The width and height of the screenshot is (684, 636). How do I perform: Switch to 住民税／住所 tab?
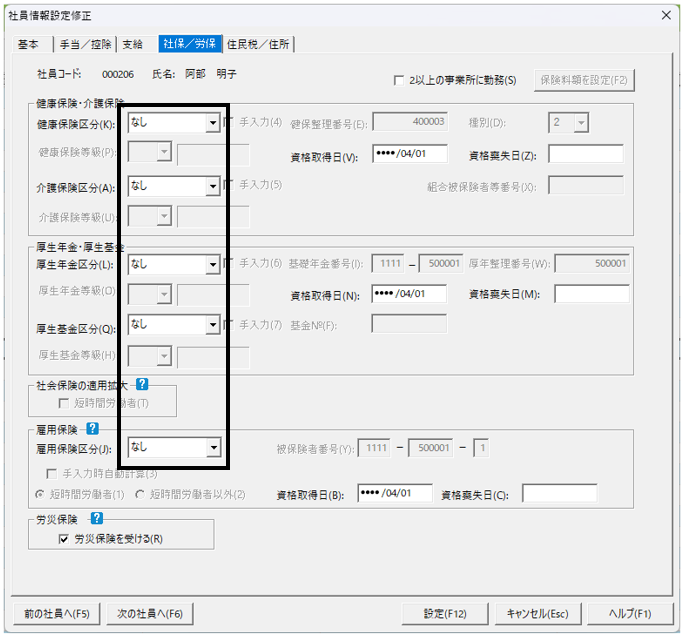click(258, 44)
